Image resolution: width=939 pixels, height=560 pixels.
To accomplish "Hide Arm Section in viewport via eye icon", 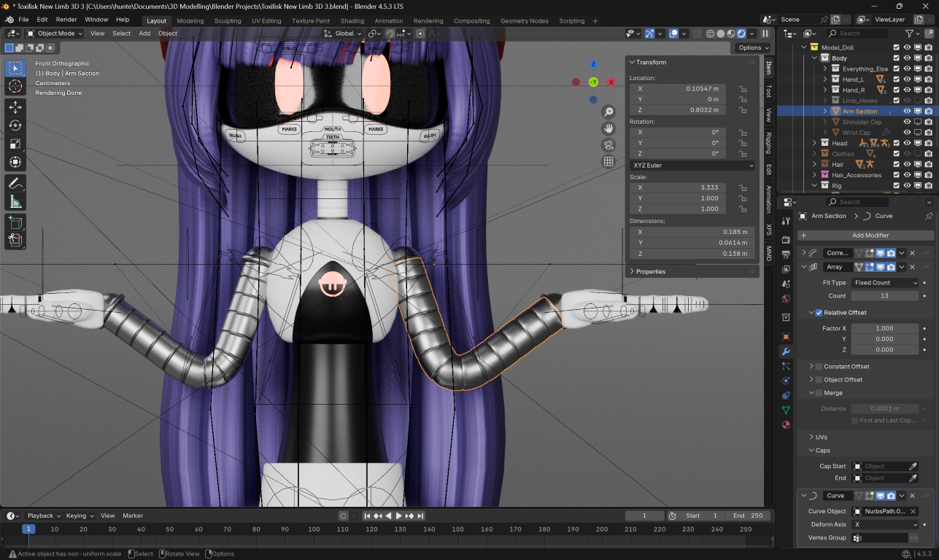I will 907,112.
